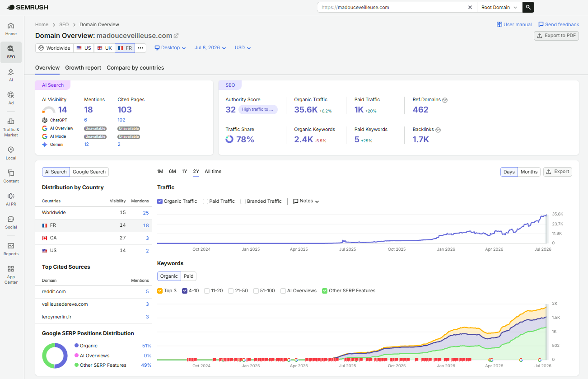Enable the Branded Traffic checkbox
Screen dimensions: 588x379
pos(243,201)
